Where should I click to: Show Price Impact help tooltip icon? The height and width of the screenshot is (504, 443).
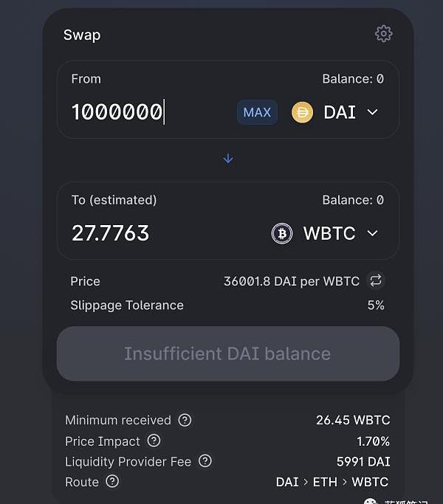point(154,441)
